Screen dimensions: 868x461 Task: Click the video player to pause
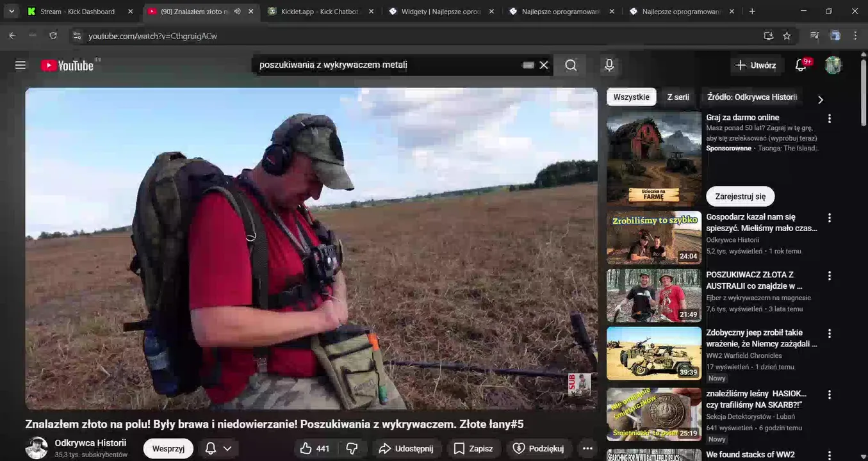311,248
